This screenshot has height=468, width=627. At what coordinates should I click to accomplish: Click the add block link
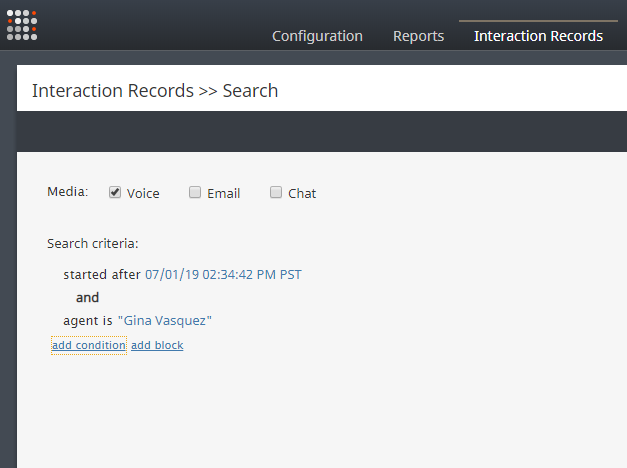157,345
